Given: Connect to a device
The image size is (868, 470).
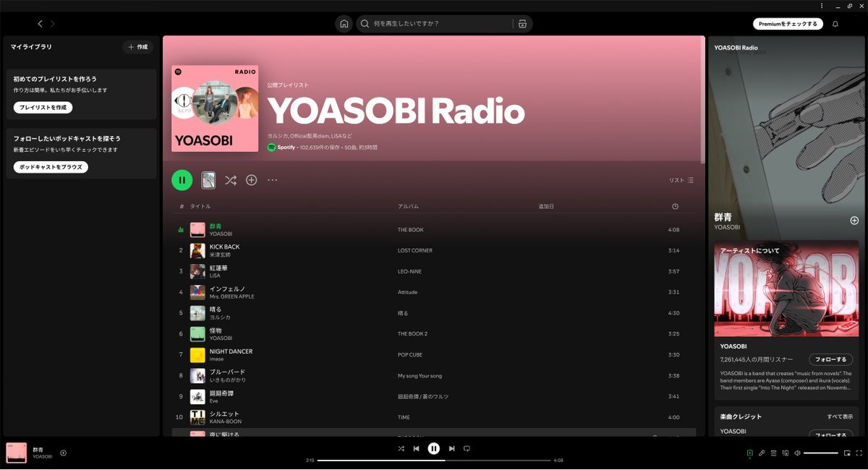Looking at the screenshot, I should pos(785,453).
